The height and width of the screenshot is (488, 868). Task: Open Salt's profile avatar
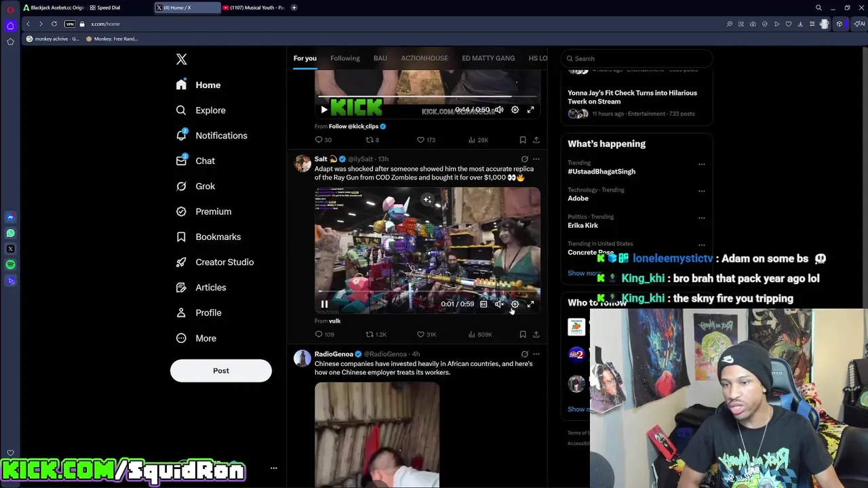302,163
